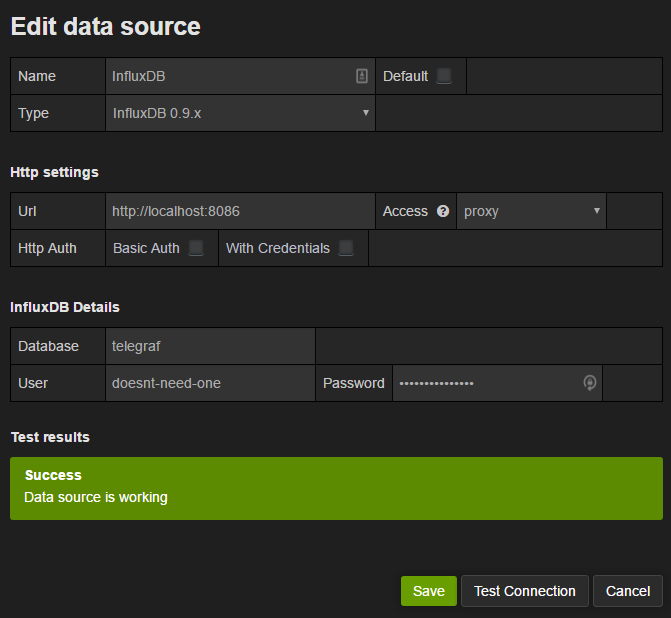Cancel editing the data source
This screenshot has width=671, height=618.
tap(627, 591)
